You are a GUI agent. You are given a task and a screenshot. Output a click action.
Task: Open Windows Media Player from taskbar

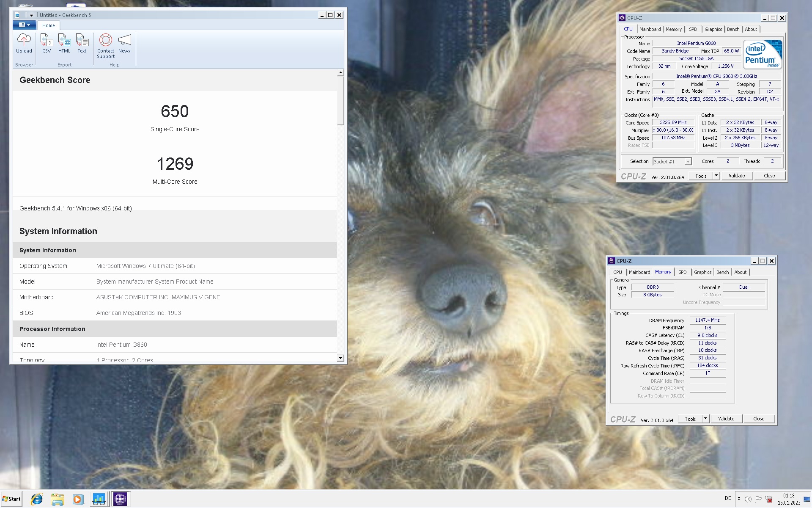tap(77, 500)
